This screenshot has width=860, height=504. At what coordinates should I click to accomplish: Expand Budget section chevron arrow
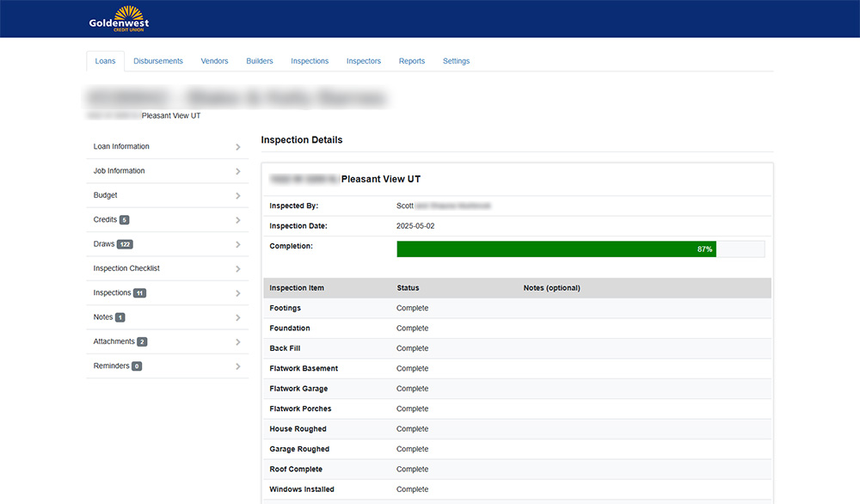(238, 196)
